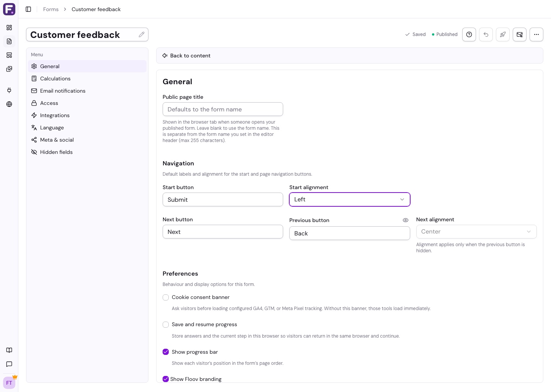The image size is (551, 392).
Task: Expand the Next alignment dropdown
Action: click(476, 232)
